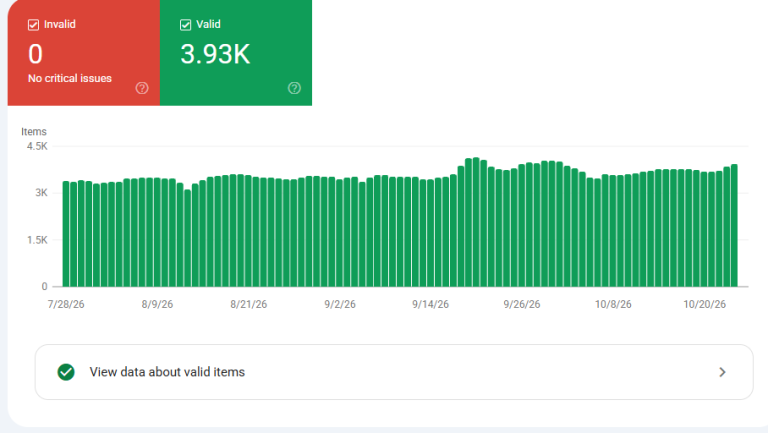Click the first bar in the chart
Image resolution: width=768 pixels, height=433 pixels.
[x=66, y=234]
